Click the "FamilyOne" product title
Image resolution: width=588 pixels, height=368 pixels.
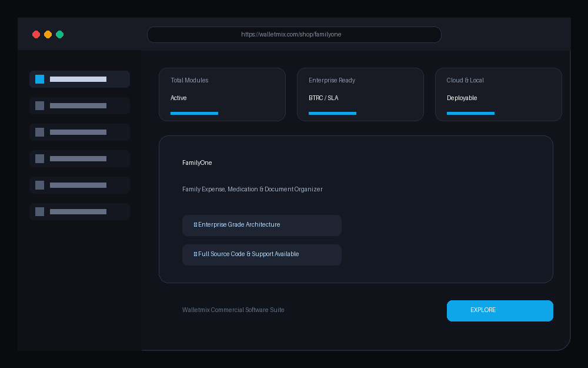point(197,163)
